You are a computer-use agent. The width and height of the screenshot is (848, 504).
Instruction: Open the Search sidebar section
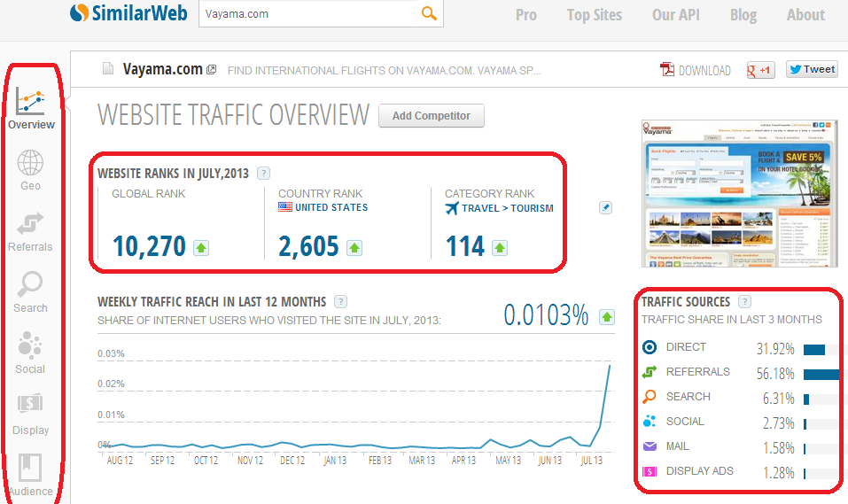click(x=30, y=292)
